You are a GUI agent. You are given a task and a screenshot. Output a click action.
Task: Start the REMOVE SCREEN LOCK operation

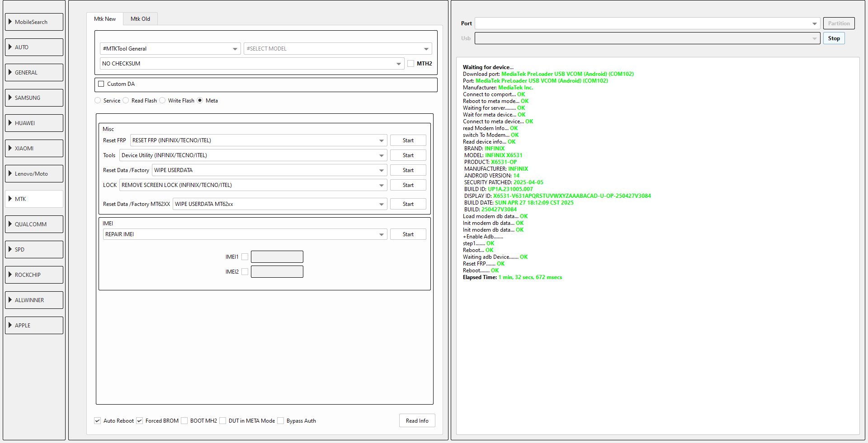click(x=408, y=185)
